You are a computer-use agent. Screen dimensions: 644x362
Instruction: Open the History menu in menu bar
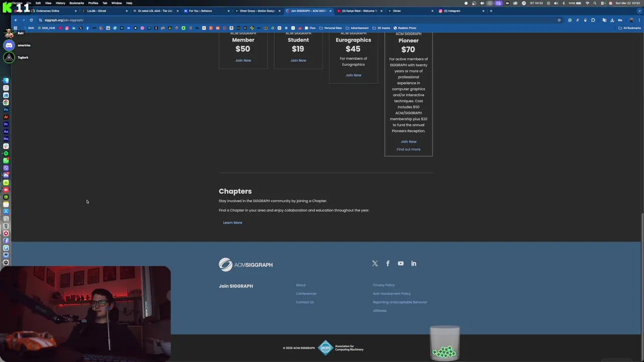(x=60, y=3)
